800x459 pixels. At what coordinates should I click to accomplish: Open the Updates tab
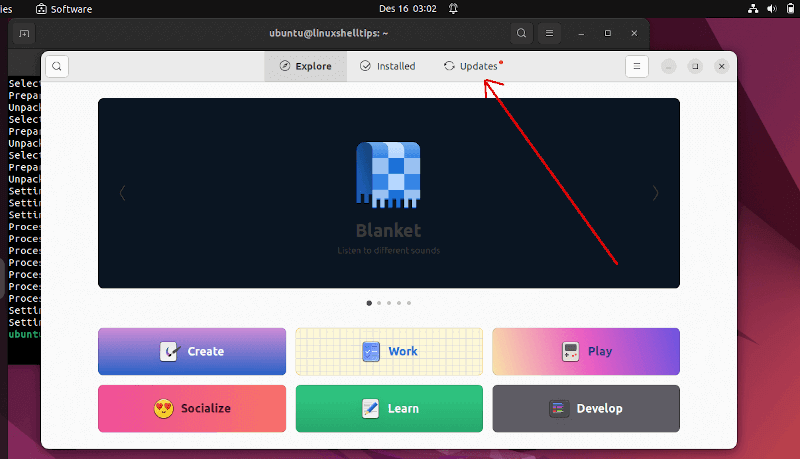tap(472, 66)
